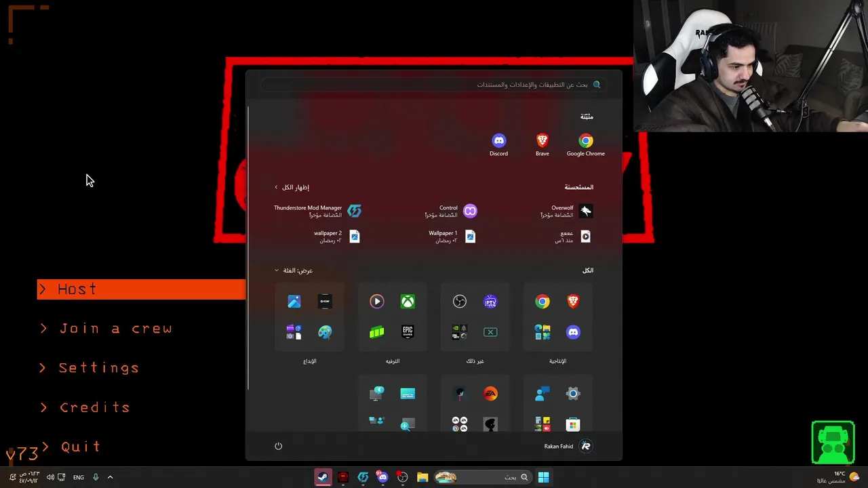Click the taskbar search box
The width and height of the screenshot is (868, 488).
tap(482, 477)
